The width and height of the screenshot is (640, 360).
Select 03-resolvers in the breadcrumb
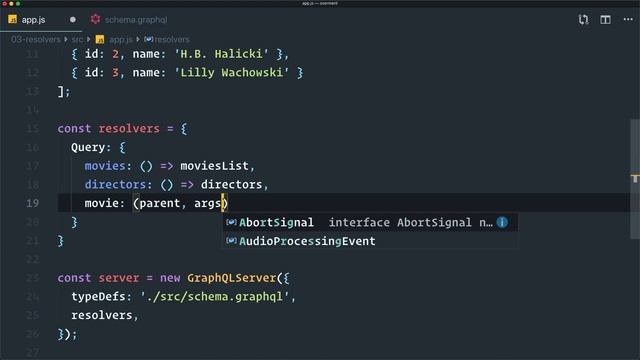36,40
